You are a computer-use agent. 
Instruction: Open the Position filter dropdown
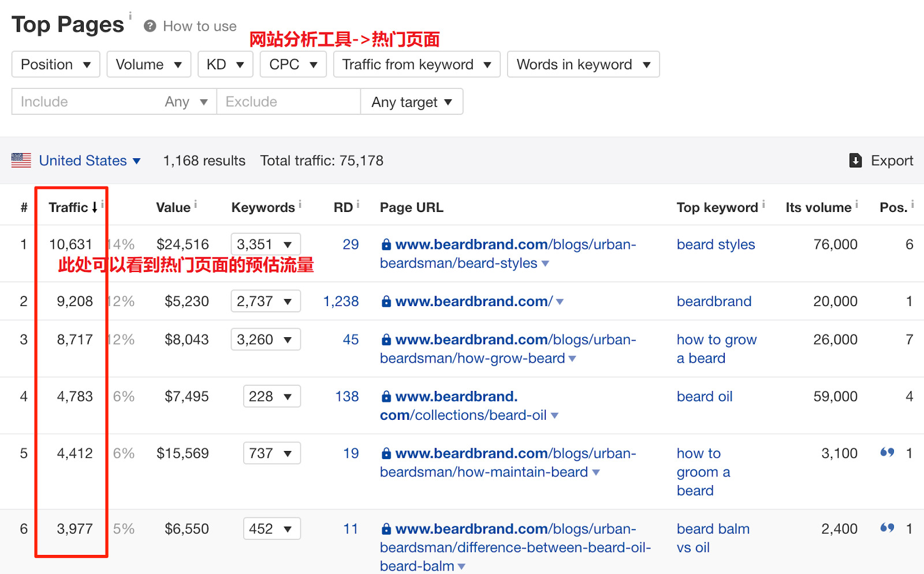[x=55, y=64]
